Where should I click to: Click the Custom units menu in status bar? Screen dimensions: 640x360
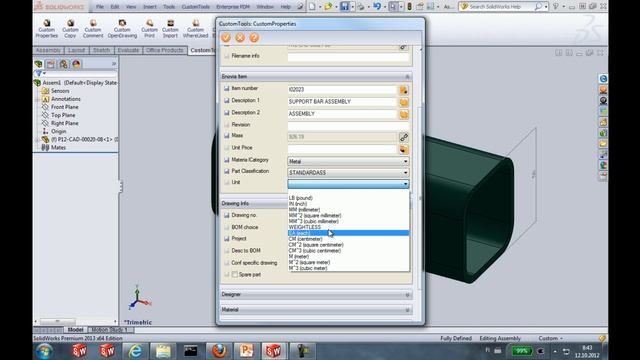click(550, 338)
